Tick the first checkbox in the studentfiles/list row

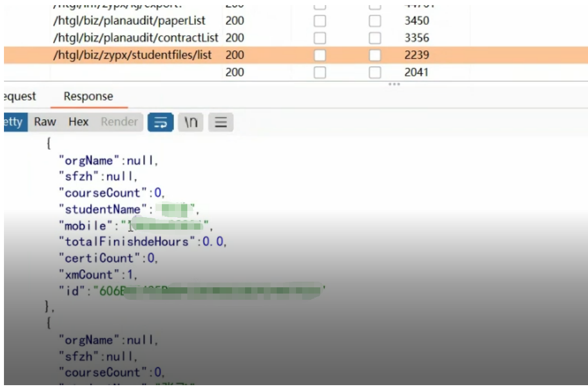coord(320,55)
